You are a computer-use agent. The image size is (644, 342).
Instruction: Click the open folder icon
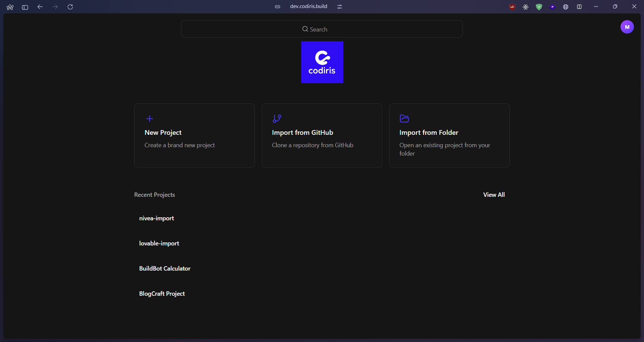pyautogui.click(x=404, y=119)
